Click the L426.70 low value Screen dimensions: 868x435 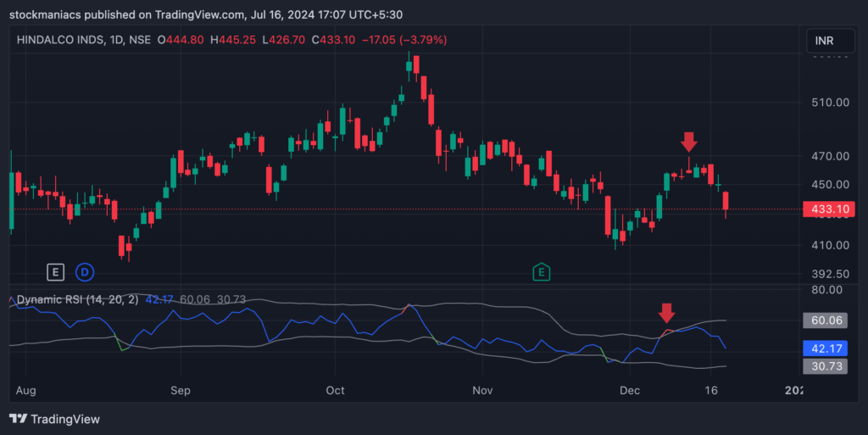tap(283, 40)
